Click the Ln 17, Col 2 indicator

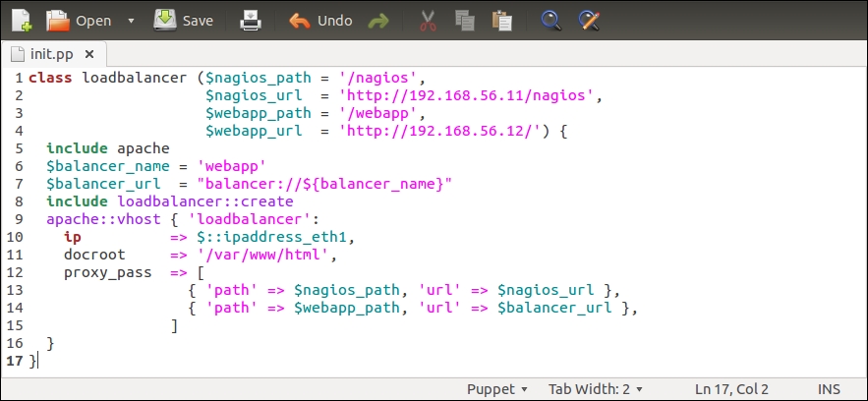(x=729, y=388)
